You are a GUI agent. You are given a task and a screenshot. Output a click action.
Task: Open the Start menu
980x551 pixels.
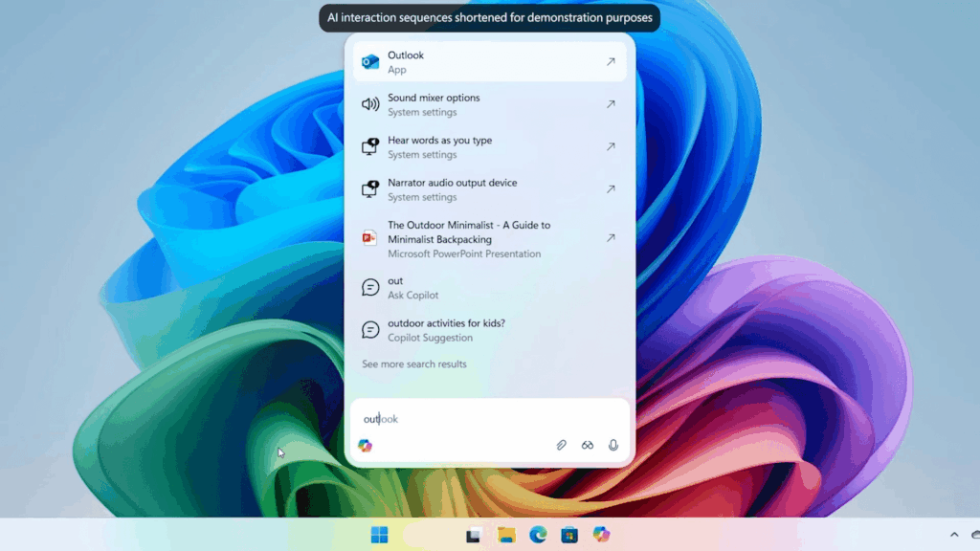380,534
